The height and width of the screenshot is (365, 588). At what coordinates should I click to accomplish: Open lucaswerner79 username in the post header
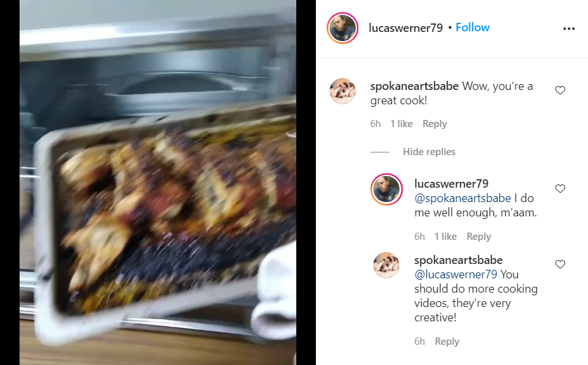tap(406, 28)
